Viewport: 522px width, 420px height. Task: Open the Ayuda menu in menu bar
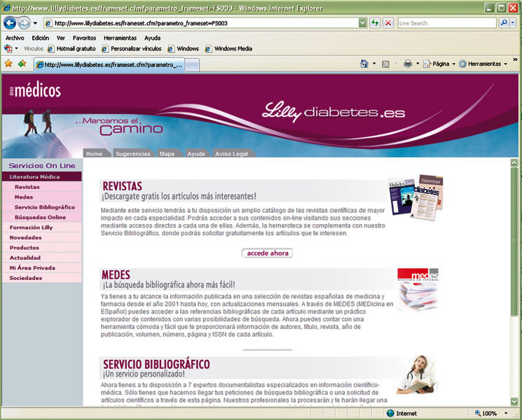point(153,38)
